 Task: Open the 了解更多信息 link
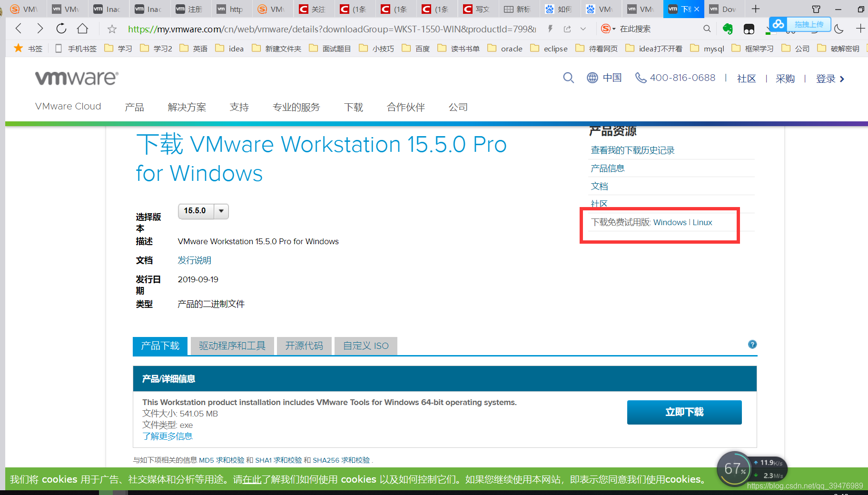coord(167,436)
